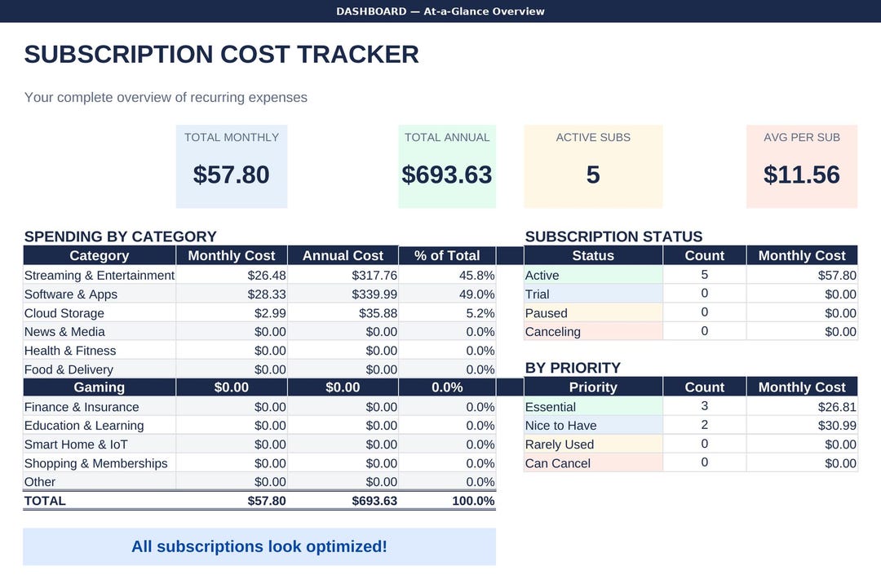Click the SUBSCRIPTION COST TRACKER title
Viewport: 881px width, 588px height.
coord(221,55)
